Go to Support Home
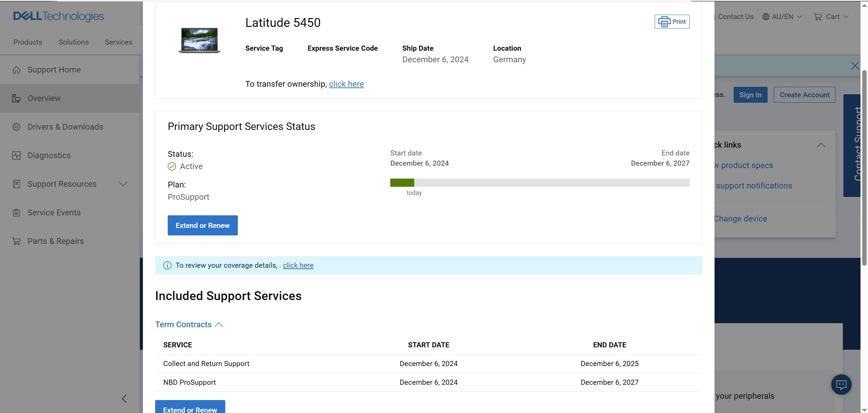868x413 pixels. 54,70
